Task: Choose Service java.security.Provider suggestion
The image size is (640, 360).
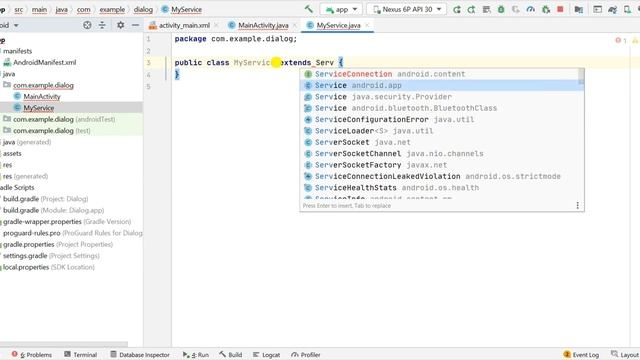Action: pyautogui.click(x=439, y=97)
